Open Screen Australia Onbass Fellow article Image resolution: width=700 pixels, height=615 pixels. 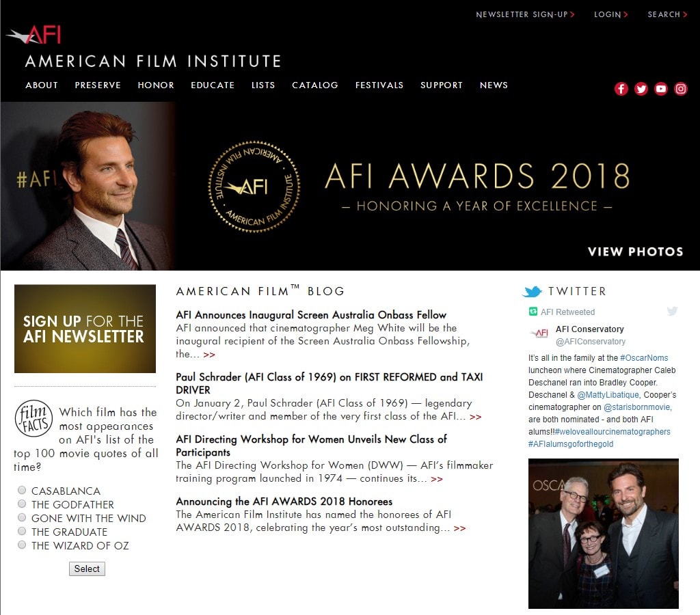[x=311, y=314]
